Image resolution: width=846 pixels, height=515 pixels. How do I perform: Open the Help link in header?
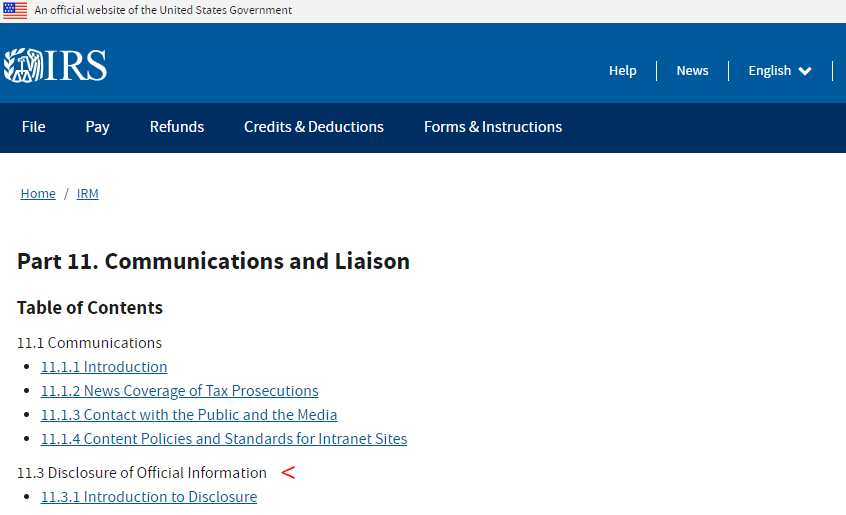[x=623, y=71]
